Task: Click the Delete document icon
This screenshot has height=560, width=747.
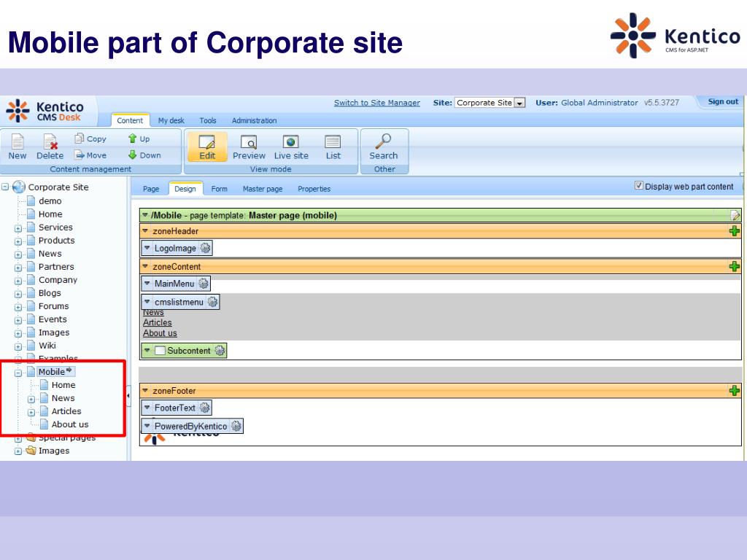Action: 50,142
